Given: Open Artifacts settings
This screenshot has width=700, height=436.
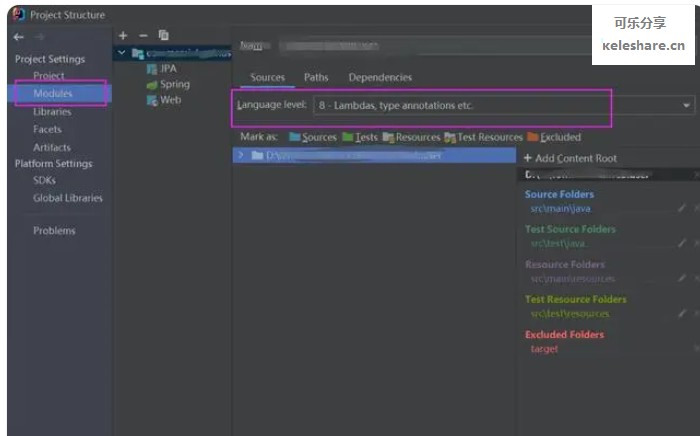Looking at the screenshot, I should click(52, 147).
